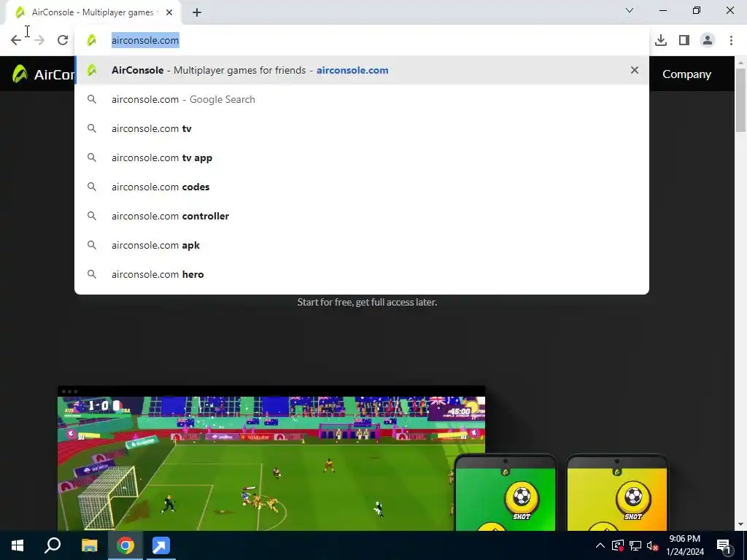
Task: Click the security warning tray icon
Action: coord(617,545)
